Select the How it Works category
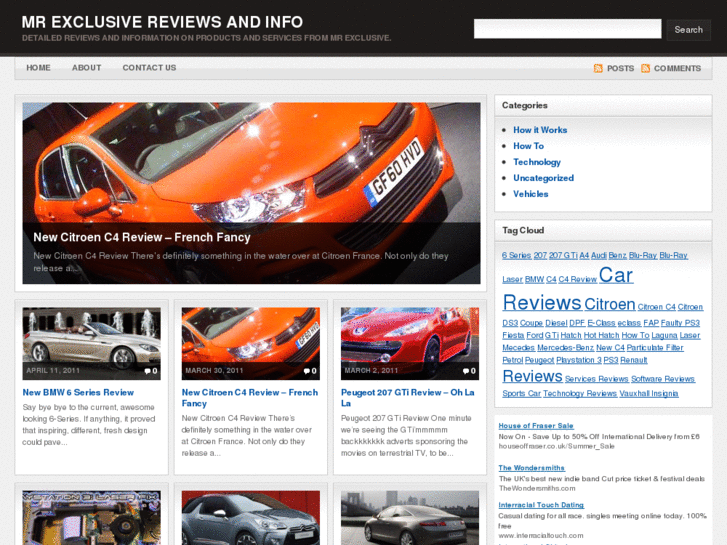727x545 pixels. coord(540,130)
